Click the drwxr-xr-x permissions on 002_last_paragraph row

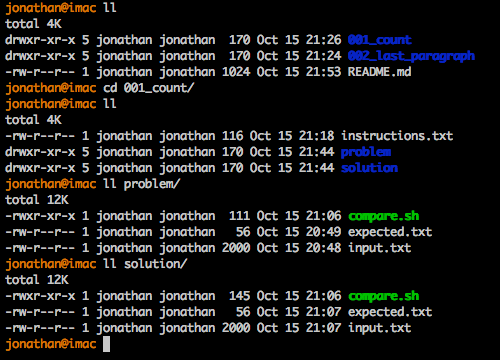click(x=40, y=56)
